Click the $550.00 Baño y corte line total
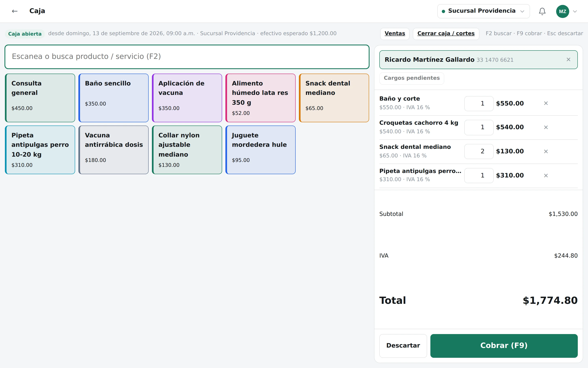 pos(510,103)
